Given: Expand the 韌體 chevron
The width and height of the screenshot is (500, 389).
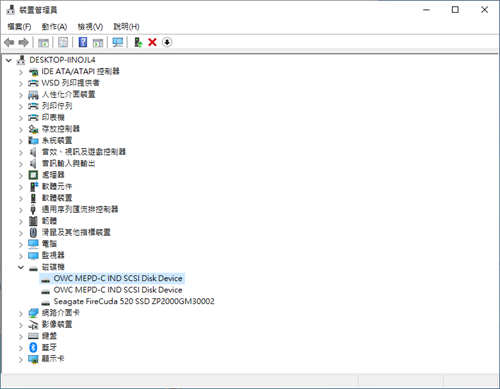Looking at the screenshot, I should (21, 221).
